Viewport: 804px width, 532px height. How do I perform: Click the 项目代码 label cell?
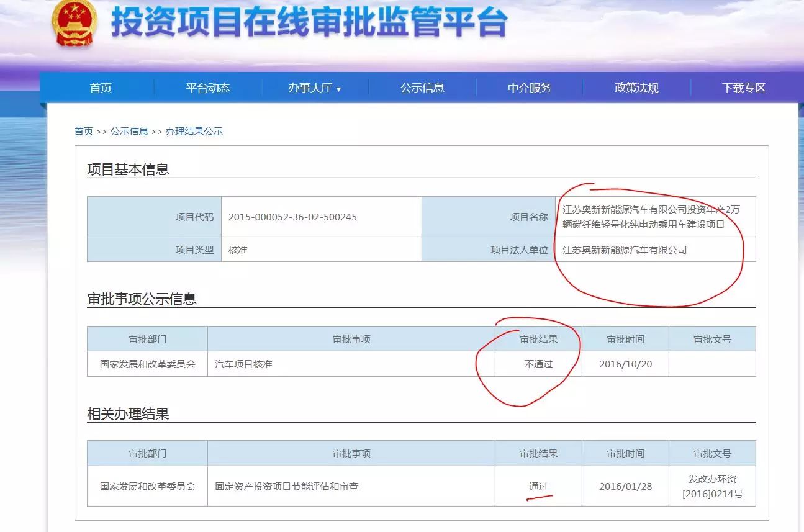point(154,217)
